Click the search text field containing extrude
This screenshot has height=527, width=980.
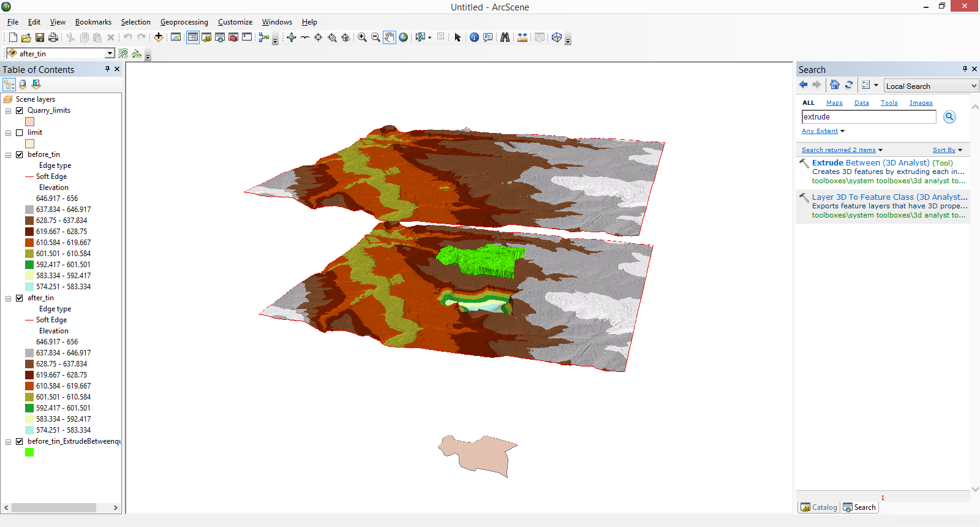pos(869,117)
